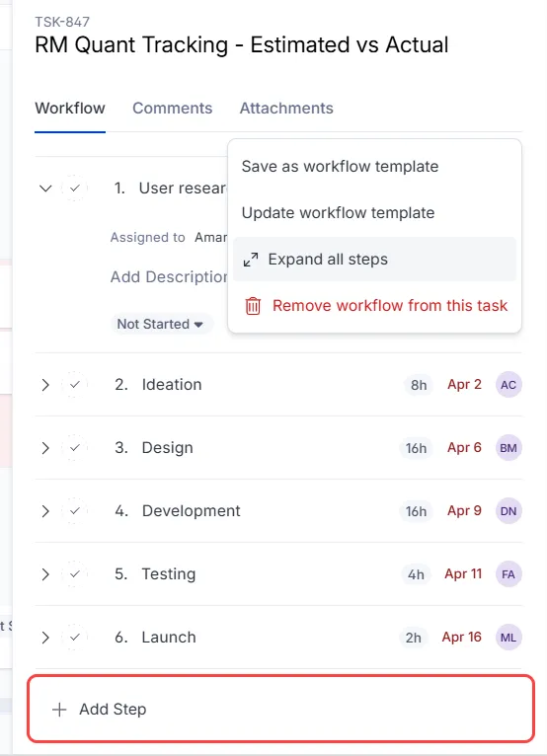547x756 pixels.
Task: Click the Add Description field
Action: tap(169, 276)
